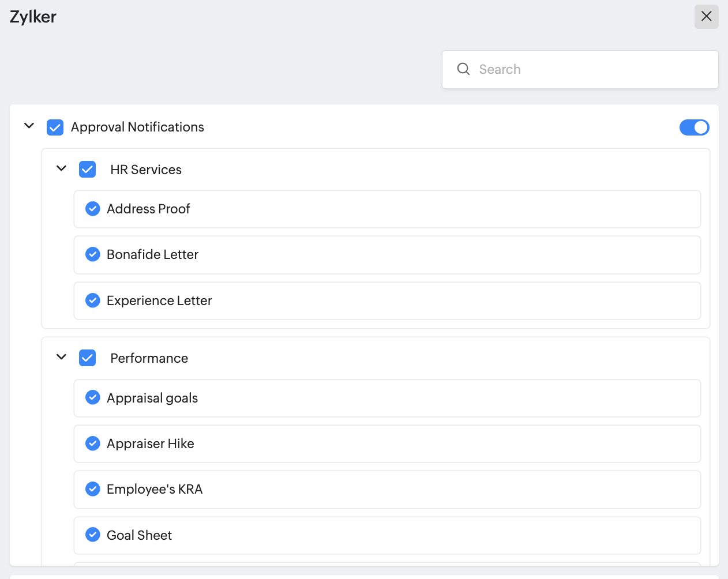Deselect the Experience Letter checkmark

[x=93, y=300]
